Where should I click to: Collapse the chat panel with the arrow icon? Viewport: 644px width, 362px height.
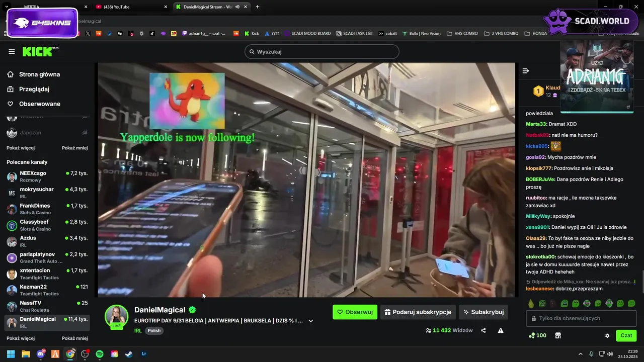(x=526, y=71)
